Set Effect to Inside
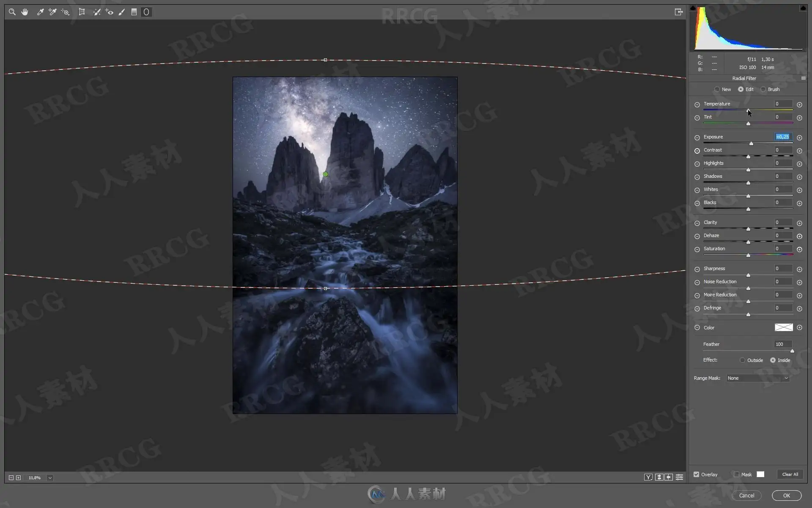This screenshot has width=812, height=508. pos(773,360)
